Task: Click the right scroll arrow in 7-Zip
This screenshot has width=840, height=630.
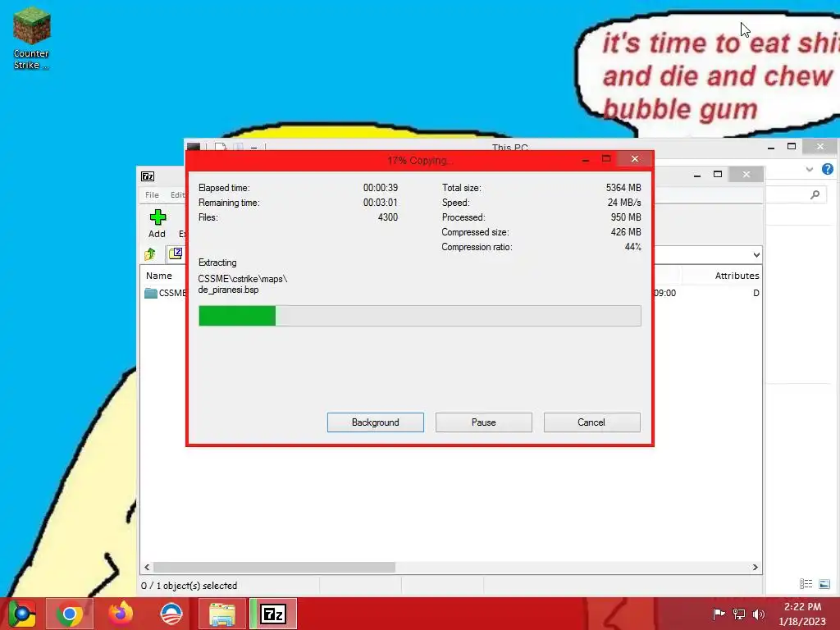Action: point(756,568)
